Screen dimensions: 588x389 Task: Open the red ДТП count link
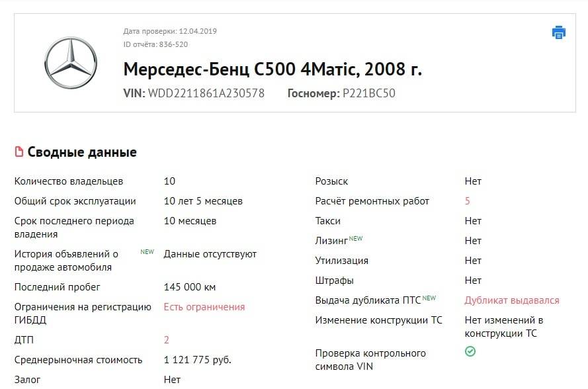(x=167, y=340)
